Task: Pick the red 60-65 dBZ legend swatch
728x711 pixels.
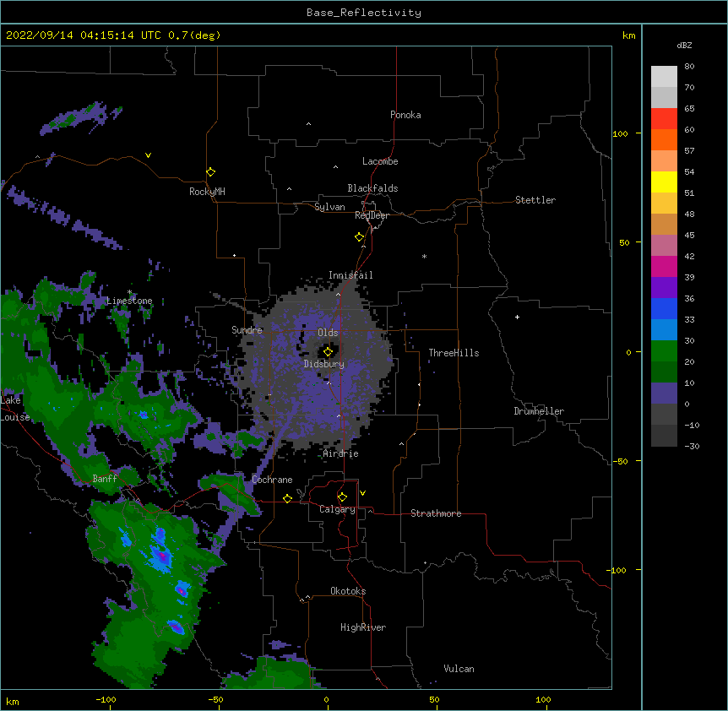Action: pos(664,119)
